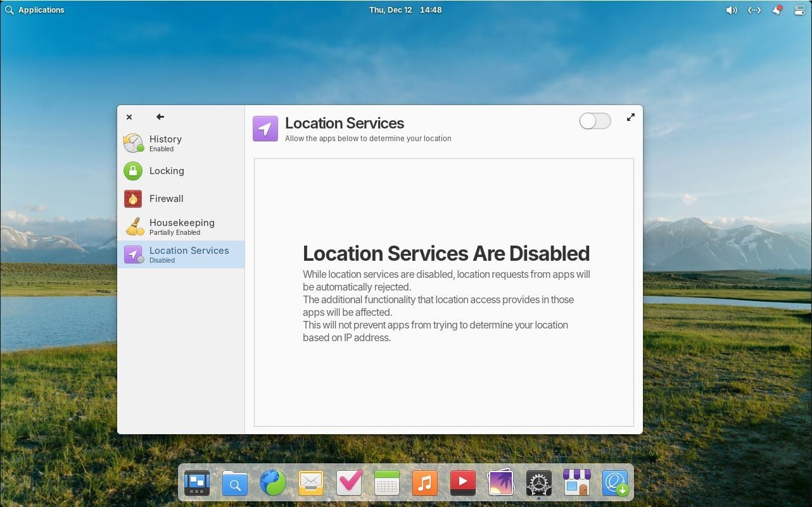Launch the Music app from the dock
The height and width of the screenshot is (507, 812).
[x=425, y=484]
